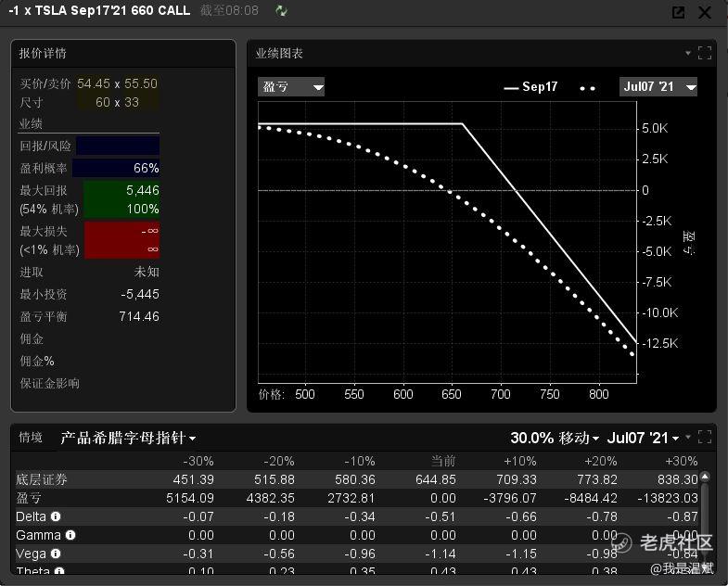Click the -30% column header
Image resolution: width=728 pixels, height=586 pixels.
tap(198, 461)
